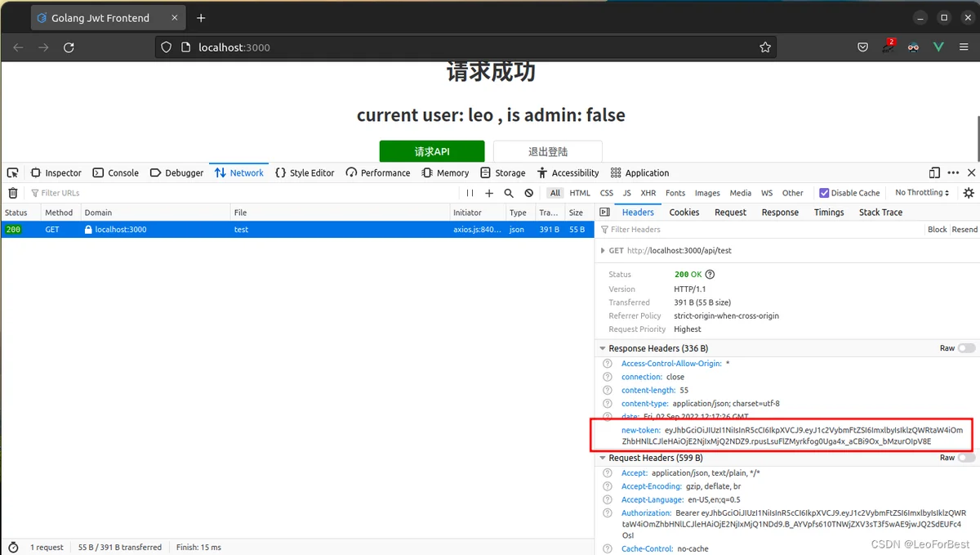The height and width of the screenshot is (555, 980).
Task: Open DevTools three-dot options menu
Action: (953, 172)
